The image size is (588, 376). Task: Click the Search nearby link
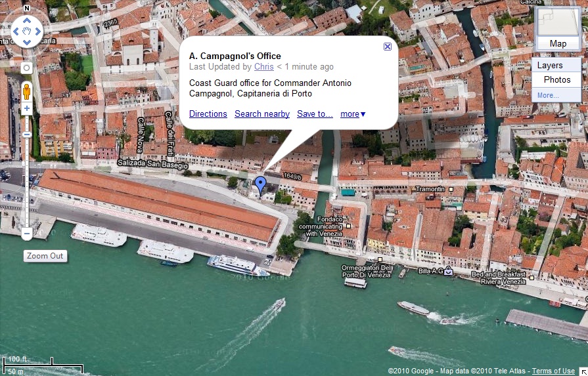[x=262, y=114]
